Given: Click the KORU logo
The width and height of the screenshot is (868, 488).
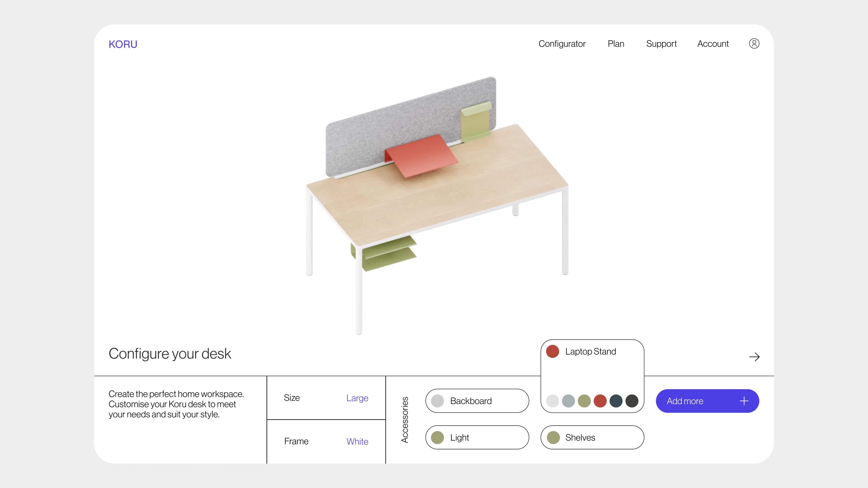Looking at the screenshot, I should [x=123, y=44].
